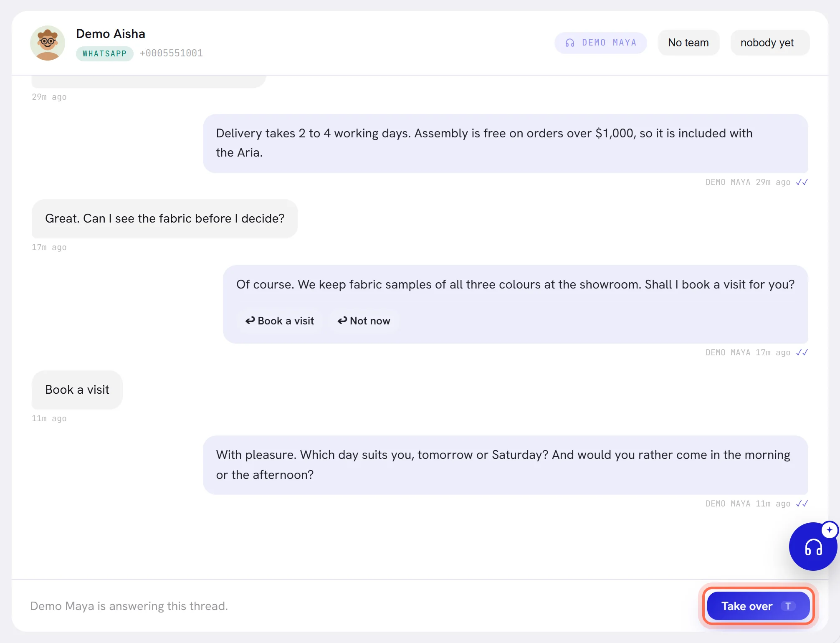Click the 'Of course. We keep fabric samples' text
Image resolution: width=840 pixels, height=643 pixels.
coord(515,284)
